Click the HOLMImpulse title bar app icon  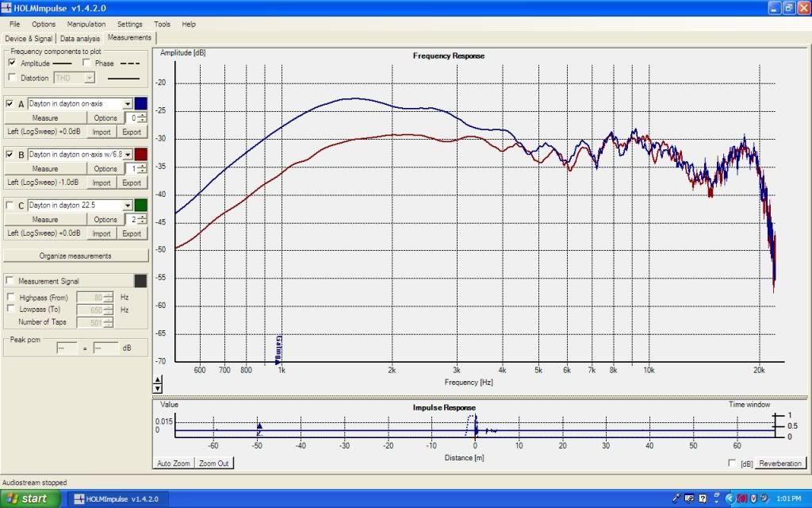(8, 8)
